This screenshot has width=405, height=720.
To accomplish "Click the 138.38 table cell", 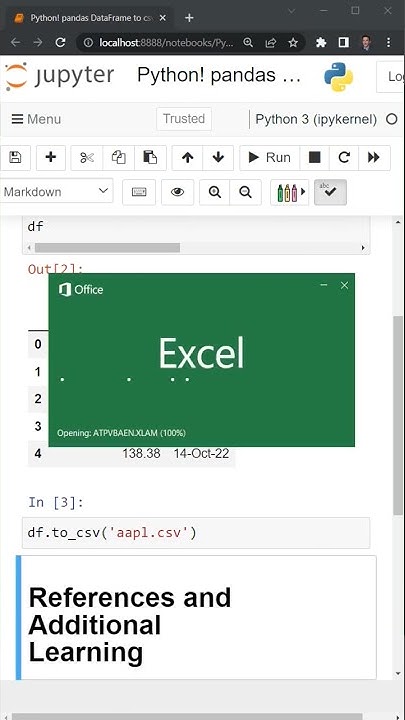I will [x=141, y=454].
